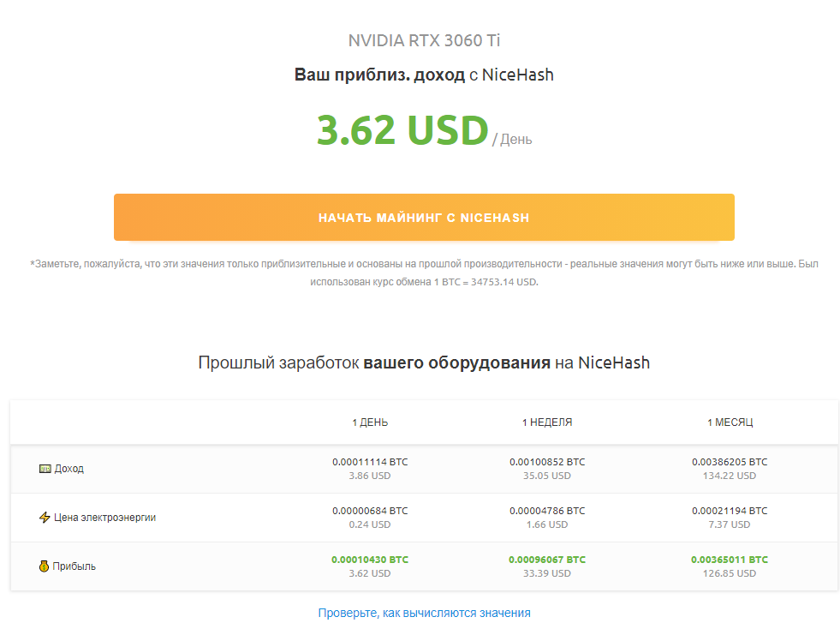Click the NVIDIA RTX 3060 Ti title
Viewport: 840px width, 623px height.
(424, 41)
